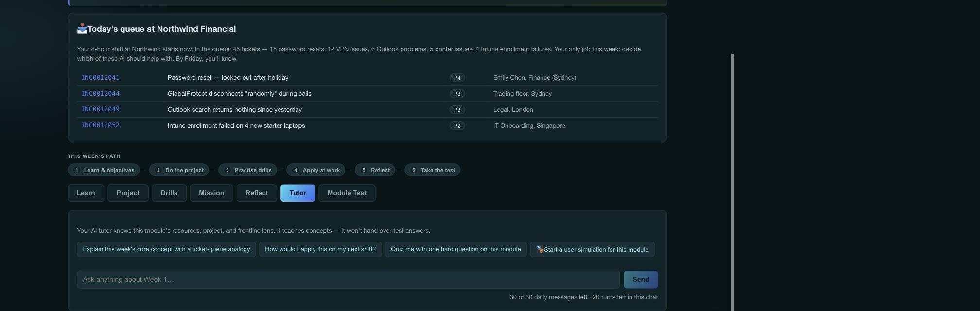
Task: Open ticket INC0012049
Action: pyautogui.click(x=100, y=109)
